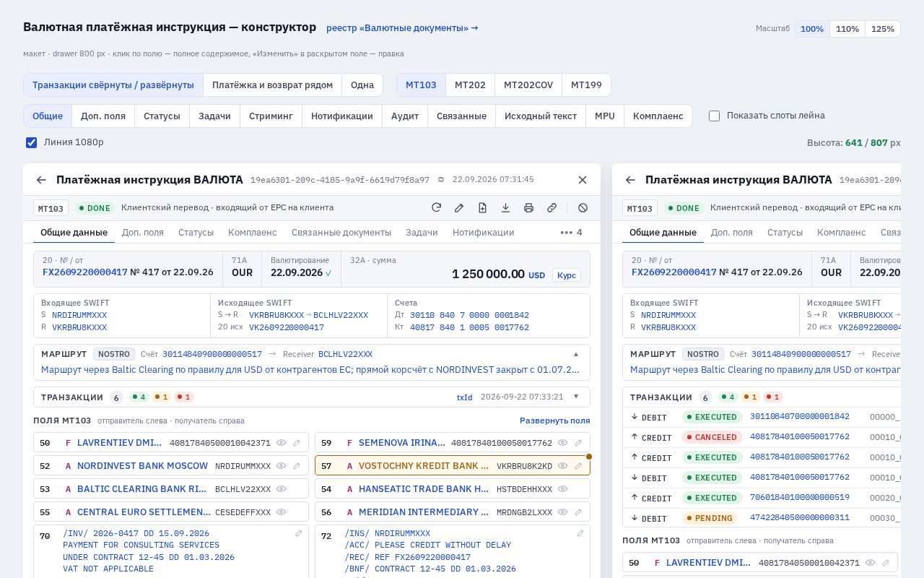Expand the ТРАНЗАКЦИИ section in first drawer
924x578 pixels.
point(576,397)
